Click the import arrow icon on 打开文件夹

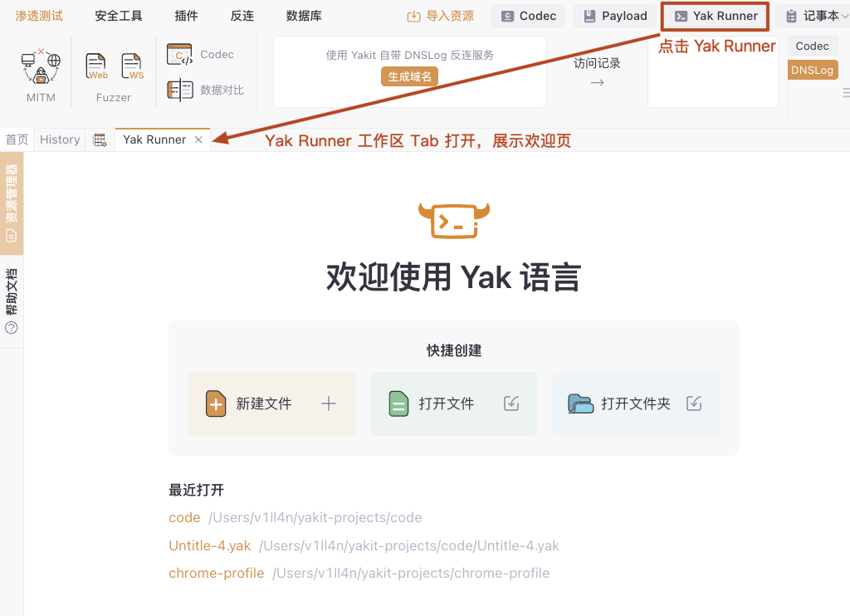coord(694,403)
